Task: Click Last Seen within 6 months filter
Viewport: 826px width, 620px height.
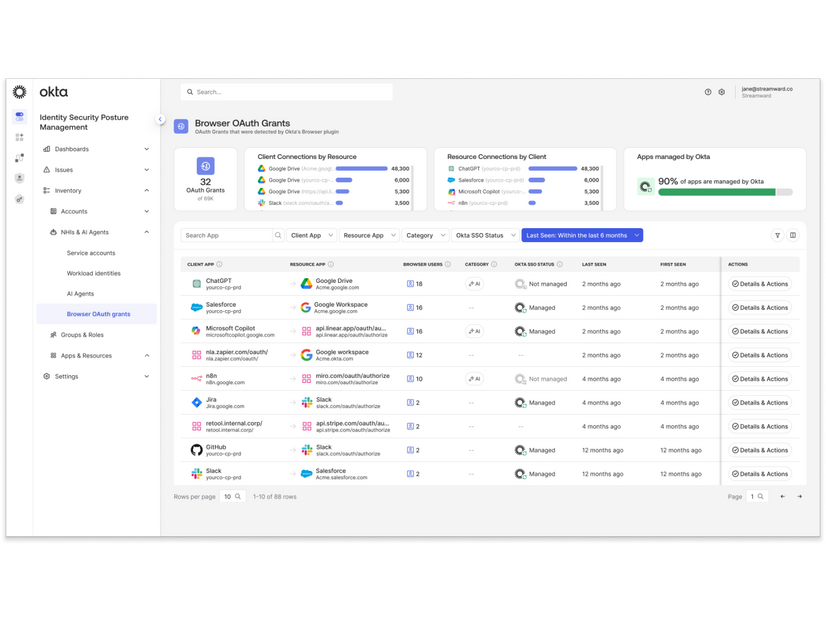Action: (581, 235)
